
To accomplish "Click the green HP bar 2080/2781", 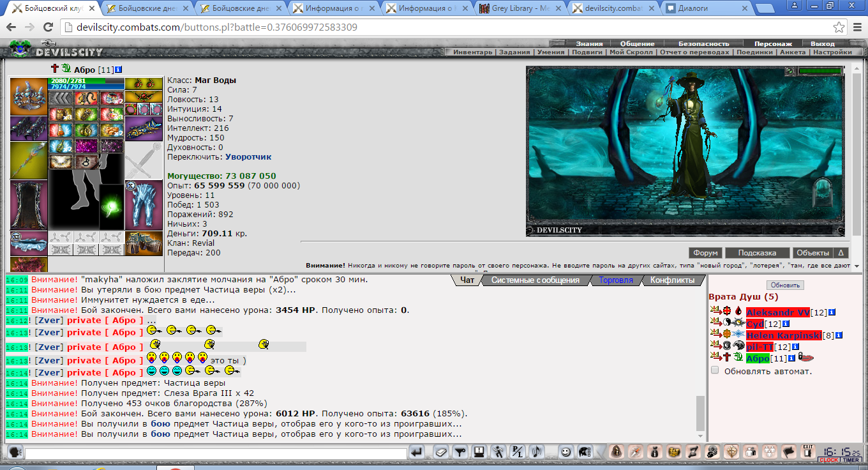I will (x=86, y=81).
